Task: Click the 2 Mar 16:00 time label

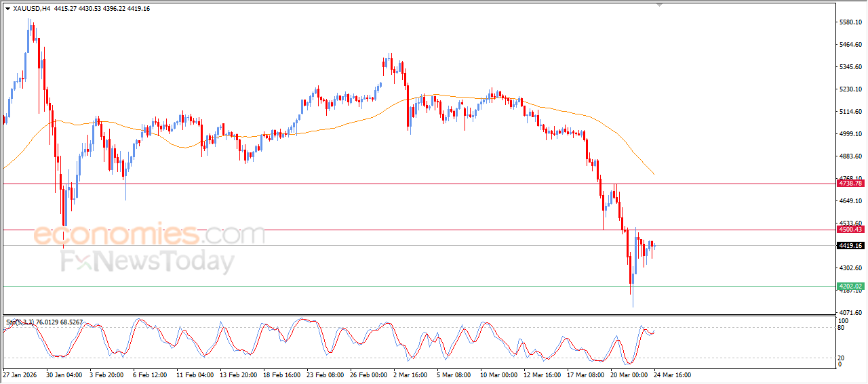Action: pyautogui.click(x=412, y=375)
